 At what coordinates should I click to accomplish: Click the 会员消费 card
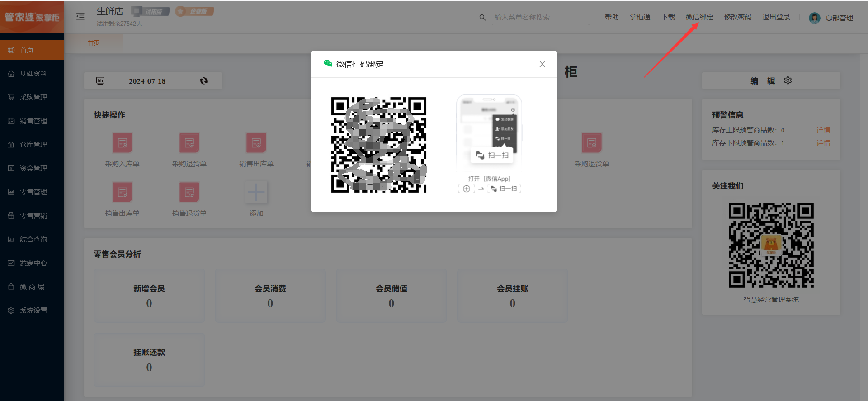(270, 296)
